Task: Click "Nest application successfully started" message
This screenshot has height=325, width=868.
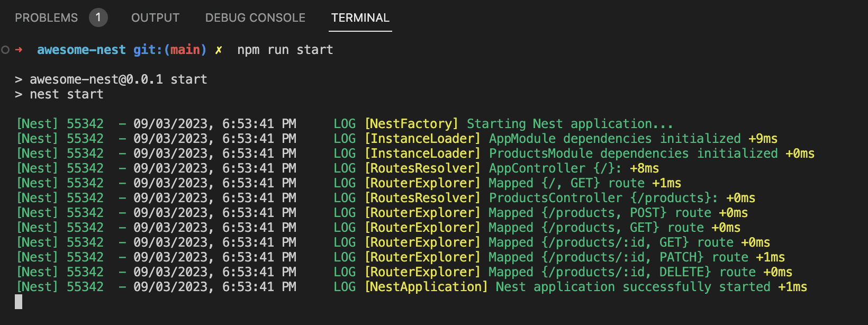Action: point(633,287)
